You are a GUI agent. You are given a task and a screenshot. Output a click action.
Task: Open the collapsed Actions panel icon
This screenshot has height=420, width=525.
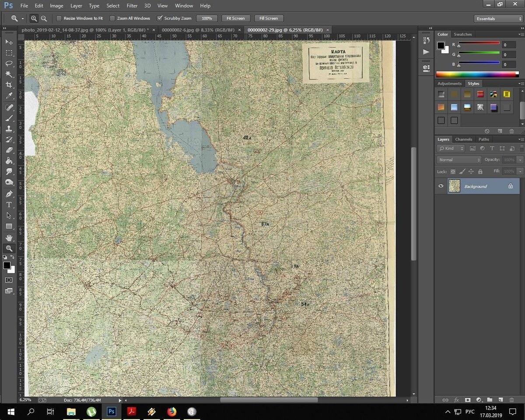point(427,52)
